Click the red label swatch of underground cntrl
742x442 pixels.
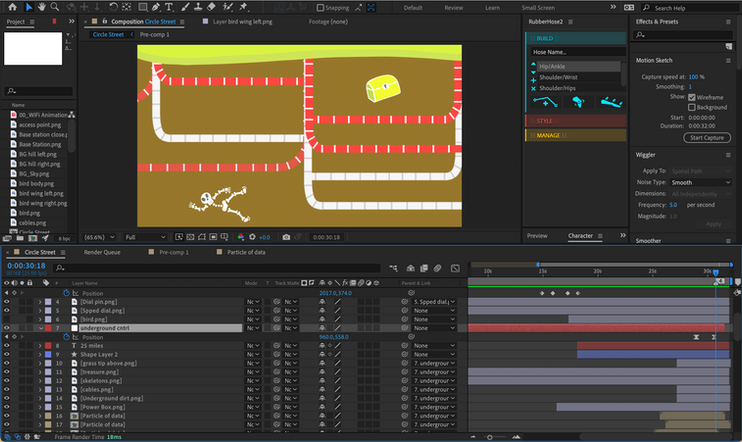48,327
